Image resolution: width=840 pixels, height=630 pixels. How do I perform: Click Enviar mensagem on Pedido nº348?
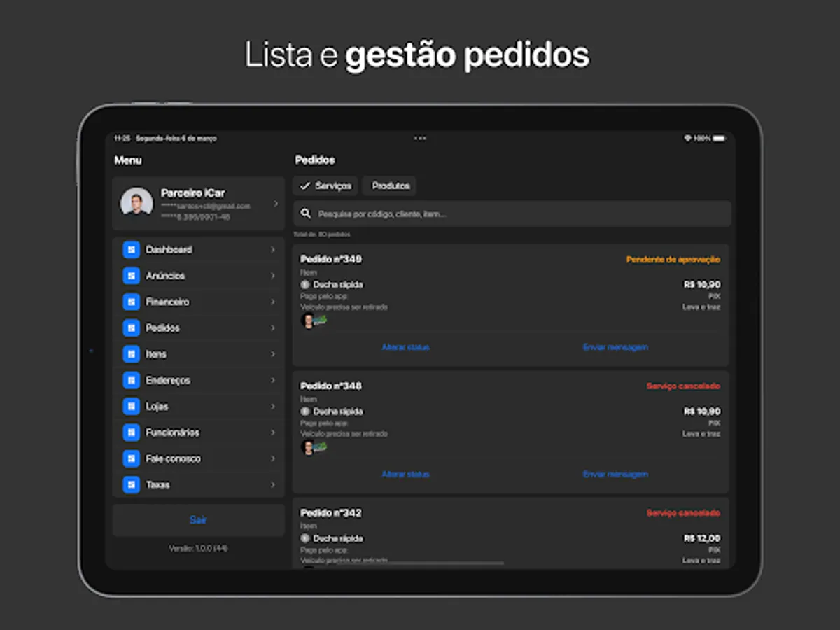(616, 474)
